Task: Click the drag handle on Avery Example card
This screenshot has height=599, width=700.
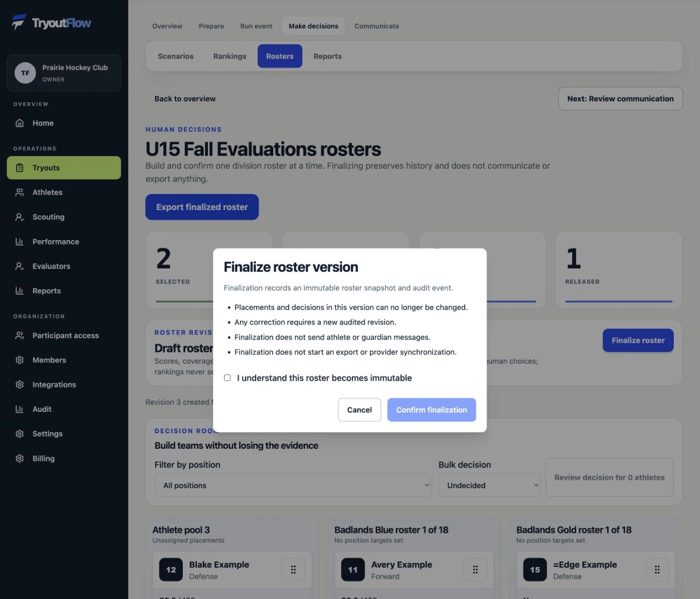Action: coord(475,570)
